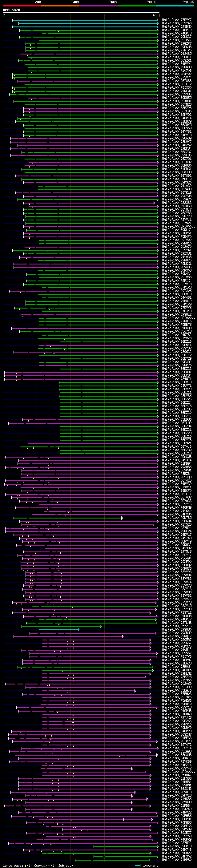Screen dimensions: 197x868
Task: Choose hit UniRef100_C6T8S8
Action: tap(177, 81)
